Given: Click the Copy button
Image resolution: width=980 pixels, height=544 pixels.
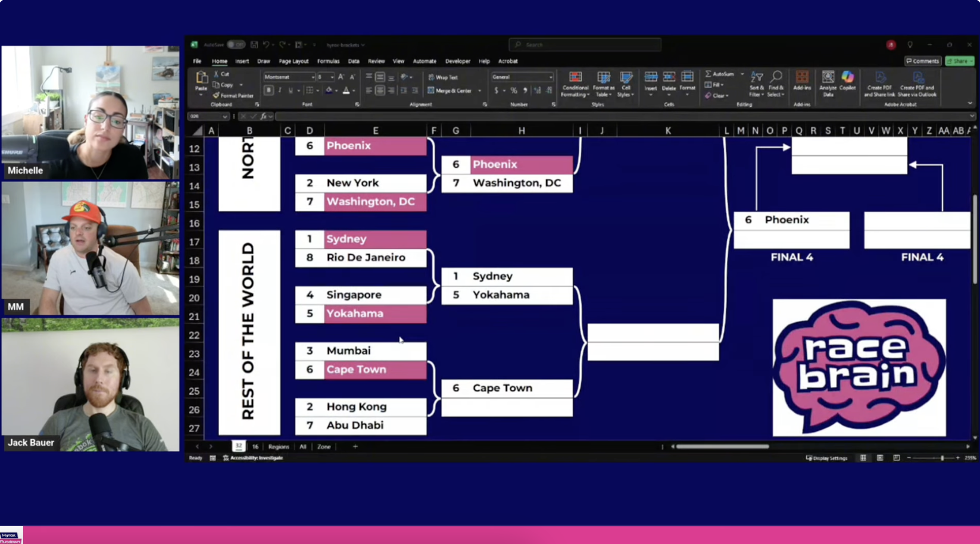Looking at the screenshot, I should [x=224, y=85].
